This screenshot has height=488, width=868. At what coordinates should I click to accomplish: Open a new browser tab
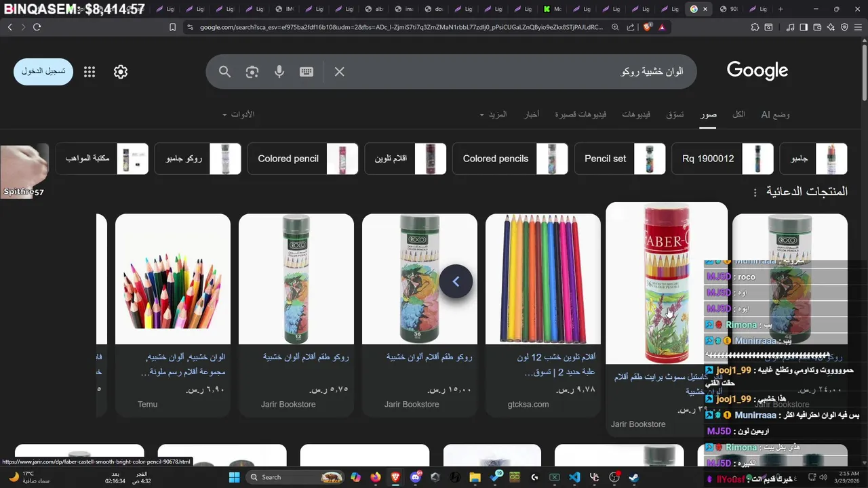click(781, 9)
